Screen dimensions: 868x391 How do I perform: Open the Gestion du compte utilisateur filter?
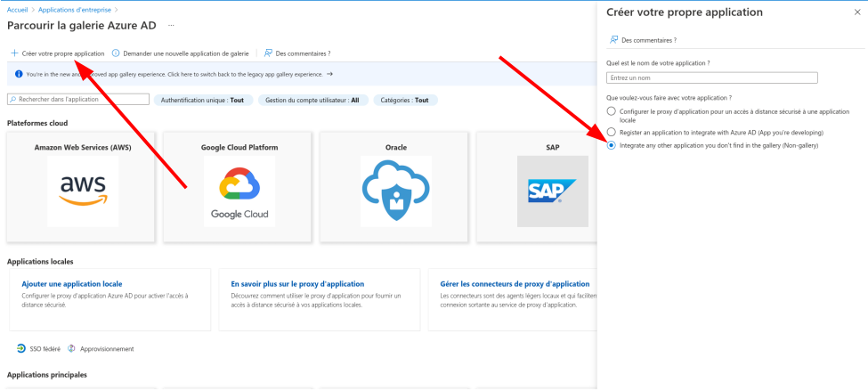point(312,101)
